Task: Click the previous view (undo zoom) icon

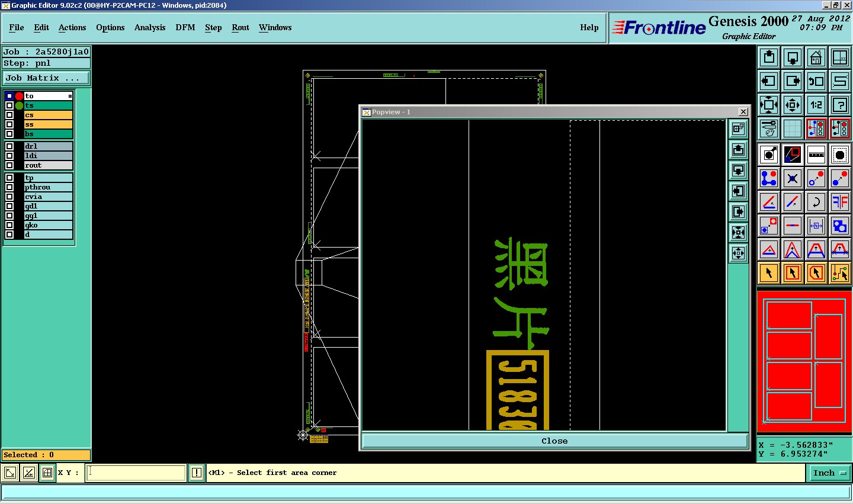Action: click(816, 81)
